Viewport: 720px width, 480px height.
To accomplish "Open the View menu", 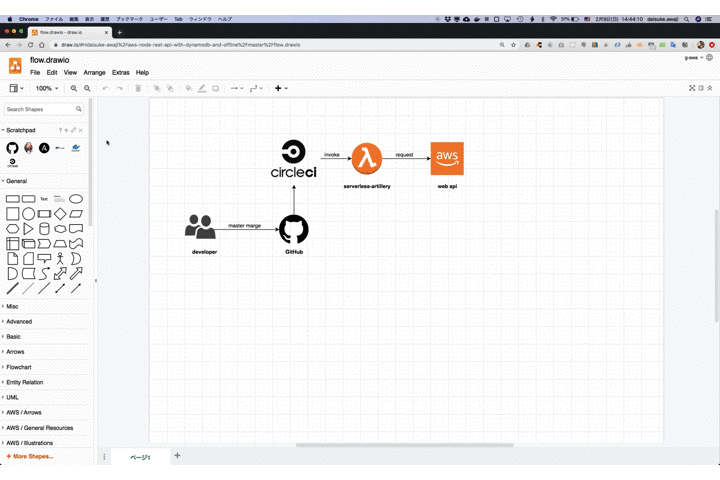I will coord(70,73).
